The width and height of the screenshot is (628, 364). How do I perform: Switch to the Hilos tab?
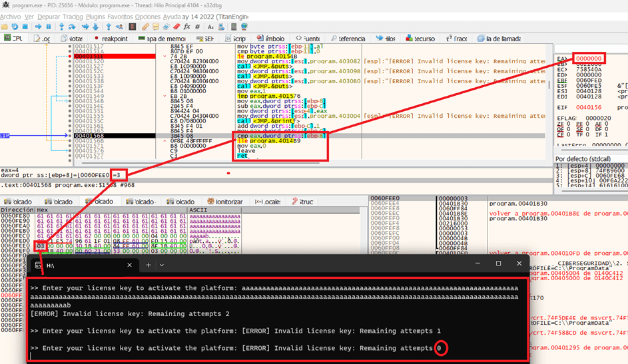click(386, 39)
